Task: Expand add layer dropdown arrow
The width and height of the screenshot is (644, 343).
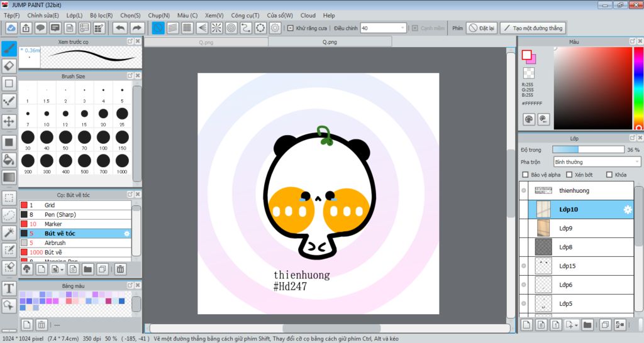Action: (577, 325)
